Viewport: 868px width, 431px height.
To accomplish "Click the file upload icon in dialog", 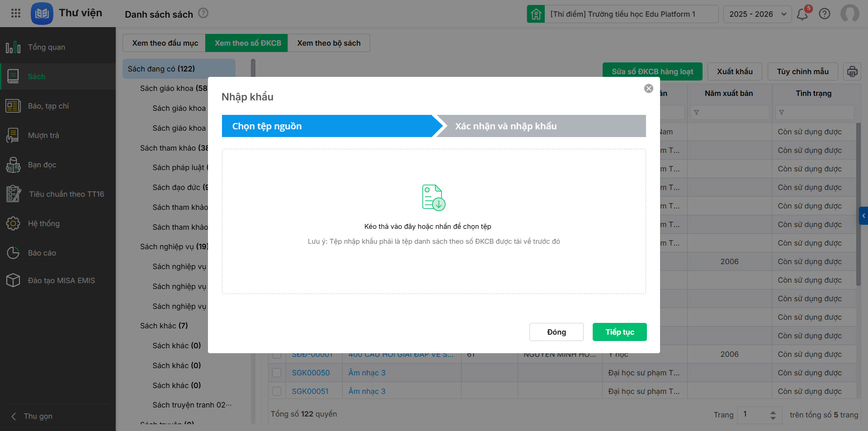I will [x=434, y=198].
